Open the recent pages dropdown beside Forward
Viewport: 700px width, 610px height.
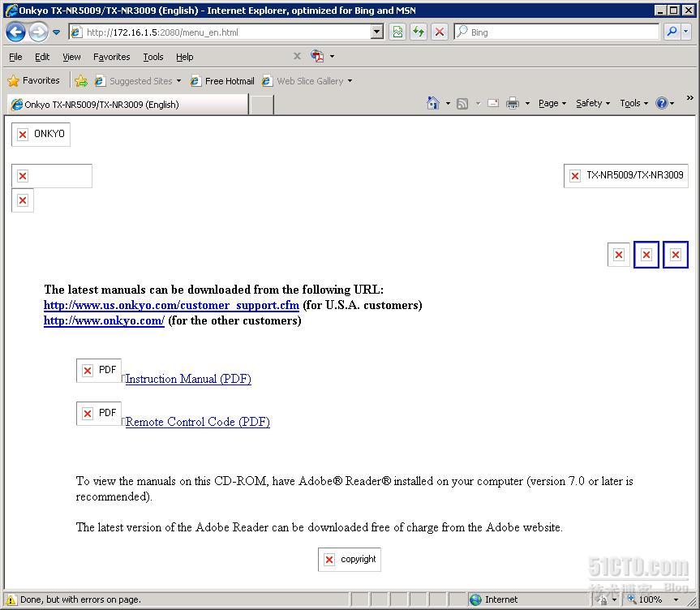point(57,32)
